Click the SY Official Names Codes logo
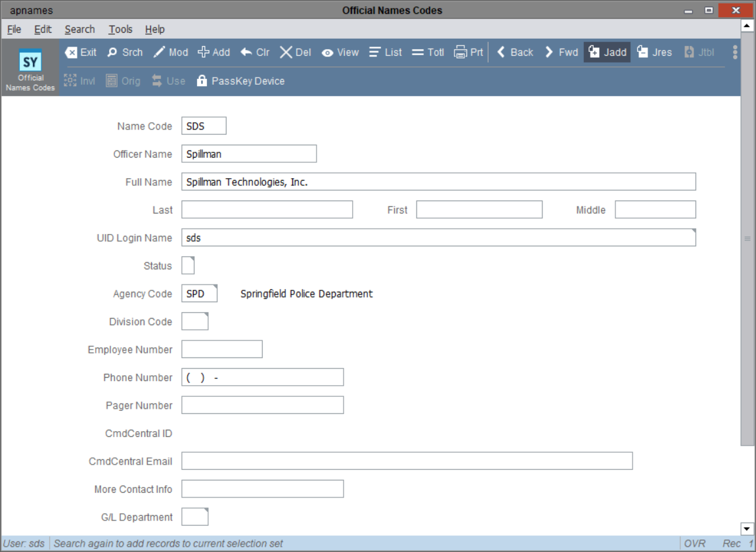The width and height of the screenshot is (756, 552). coord(30,69)
